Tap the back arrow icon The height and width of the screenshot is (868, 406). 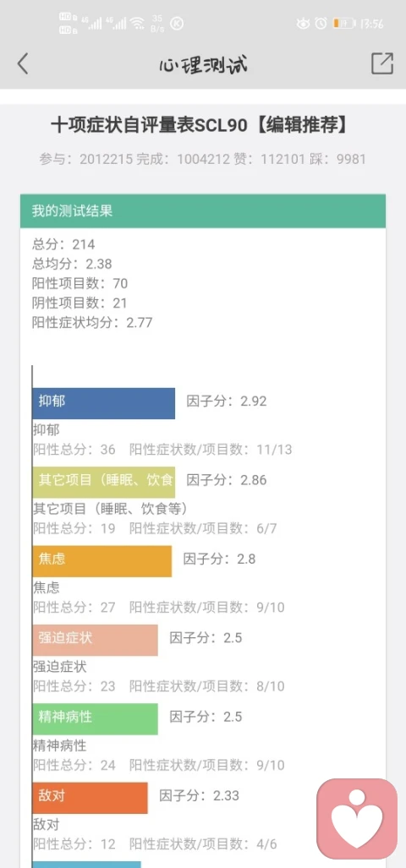[22, 63]
